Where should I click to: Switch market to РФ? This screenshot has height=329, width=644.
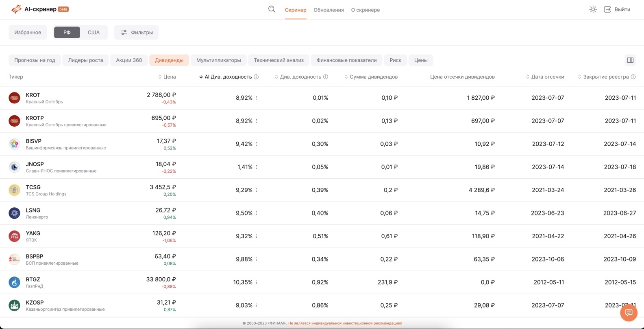tap(67, 33)
